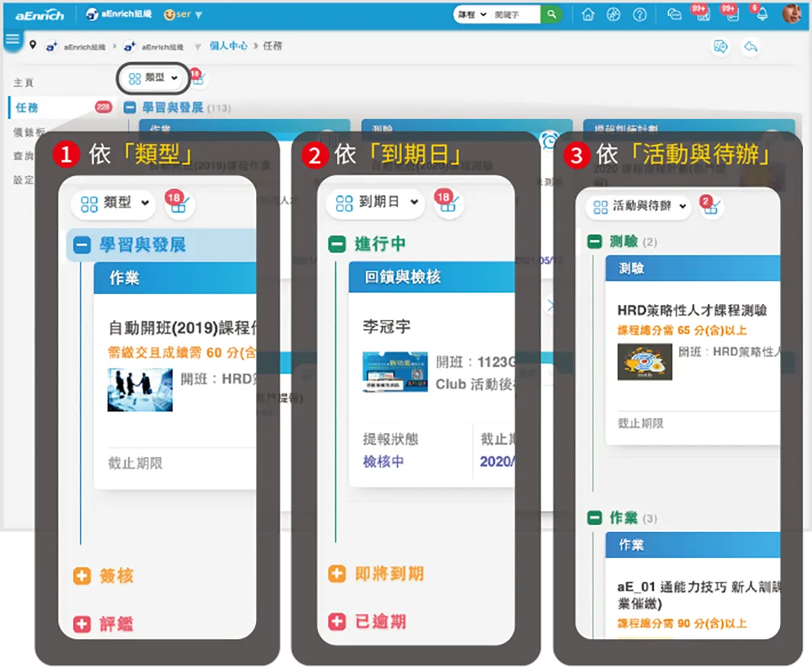Click the reply arrow icon at top right
Screen dimensions: 812x669
pyautogui.click(x=751, y=46)
